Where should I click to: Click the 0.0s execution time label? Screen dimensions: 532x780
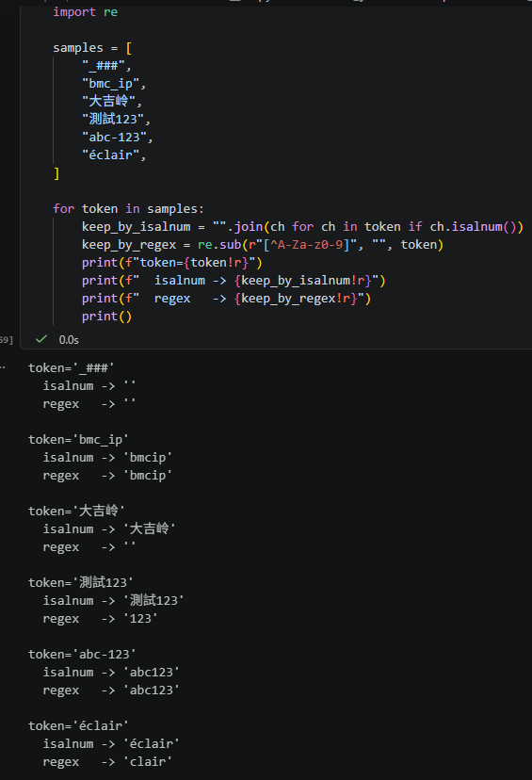click(x=69, y=340)
